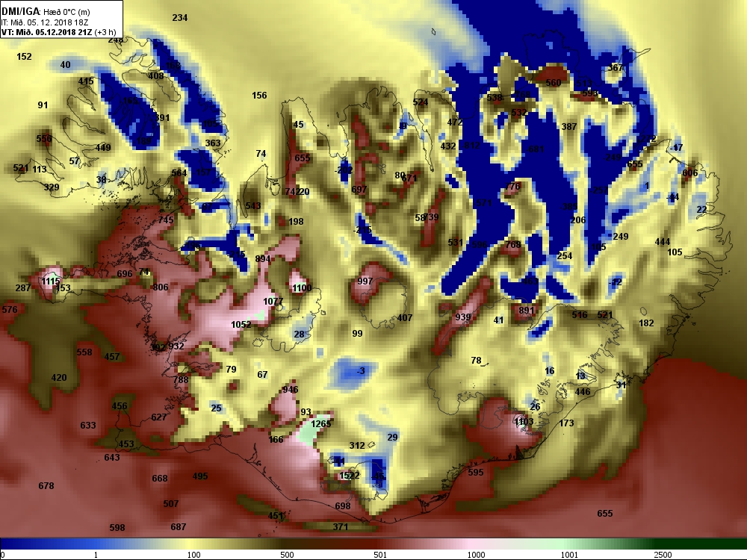The image size is (747, 560).
Task: Click the pink section of colour scale near 1000
Action: [x=471, y=544]
